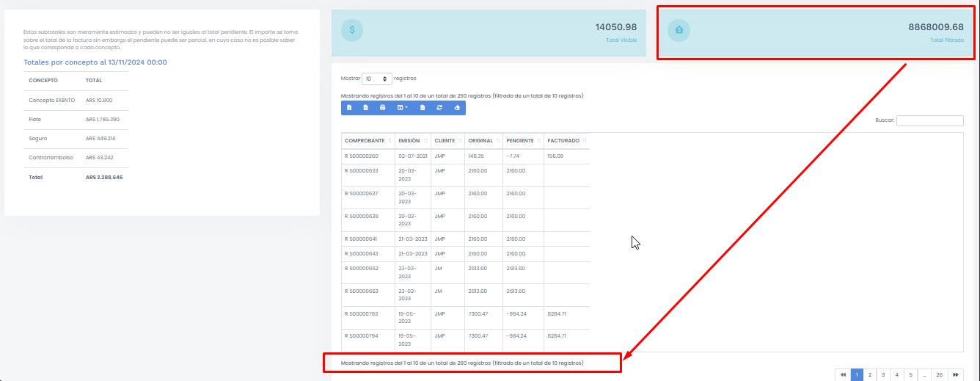Click the Total Visible value 14050.98

616,26
